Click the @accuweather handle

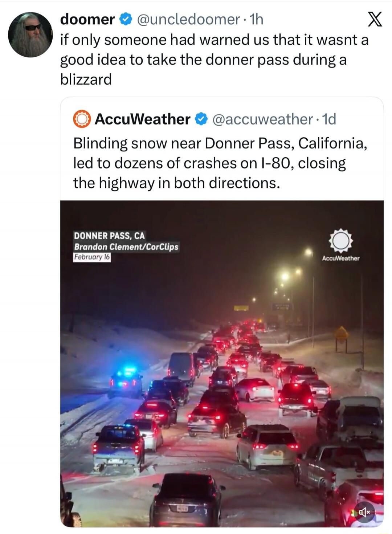coord(269,120)
